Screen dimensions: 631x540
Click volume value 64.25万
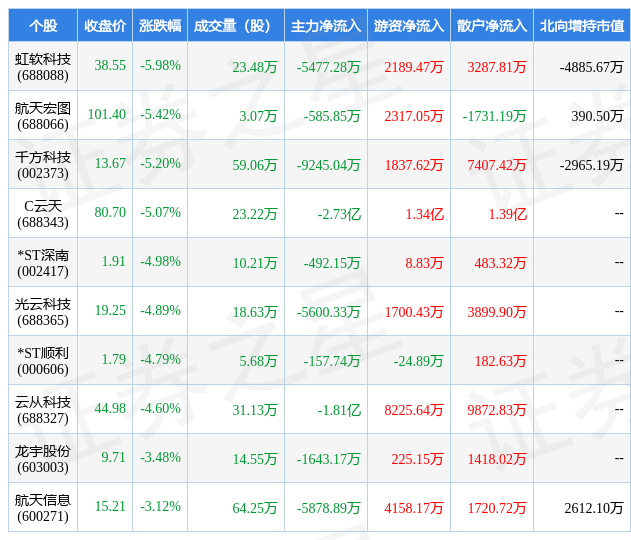pos(255,508)
